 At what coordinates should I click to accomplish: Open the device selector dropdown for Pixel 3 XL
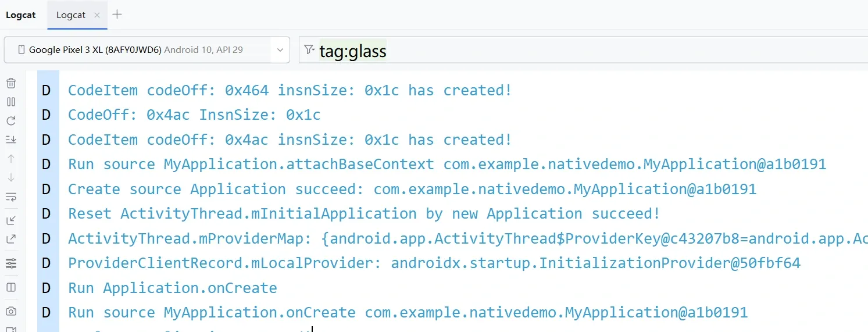[x=147, y=50]
